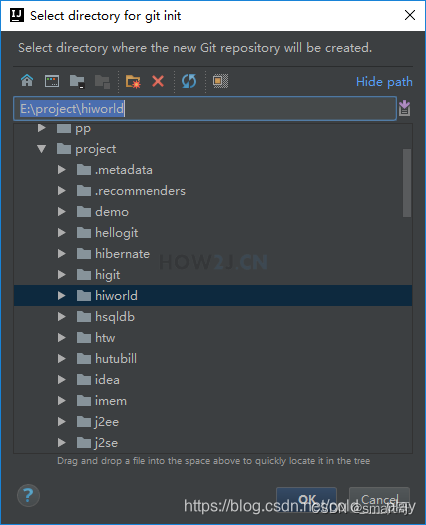Viewport: 426px width, 525px height.
Task: Click into the E:\project\hiworld path field
Action: pyautogui.click(x=205, y=108)
